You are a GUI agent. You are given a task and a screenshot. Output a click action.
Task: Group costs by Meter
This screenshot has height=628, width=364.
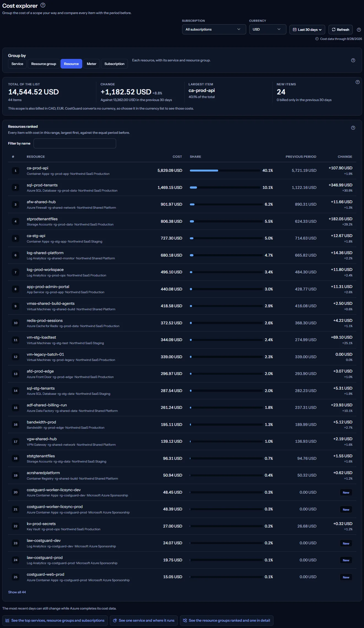(x=91, y=64)
